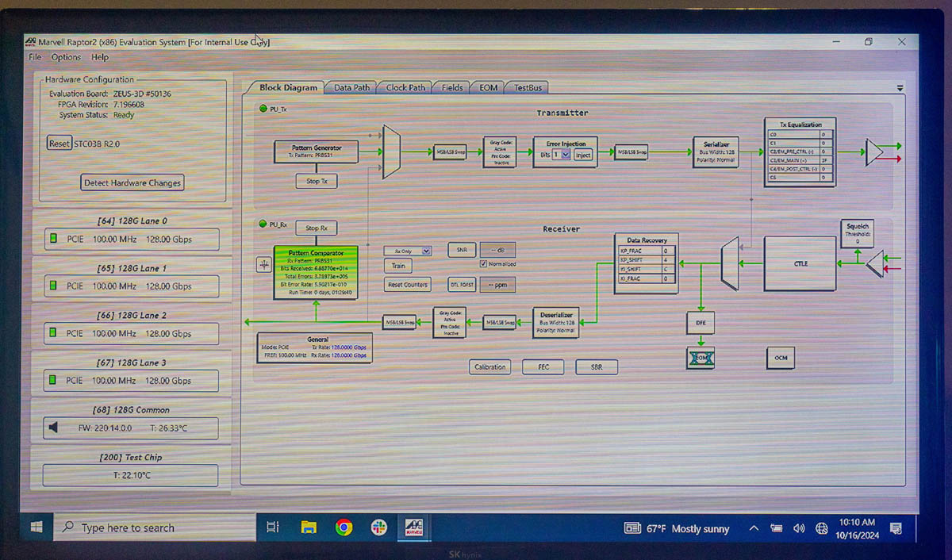Select the Block Diagram tab
The height and width of the screenshot is (560, 952).
[x=288, y=88]
